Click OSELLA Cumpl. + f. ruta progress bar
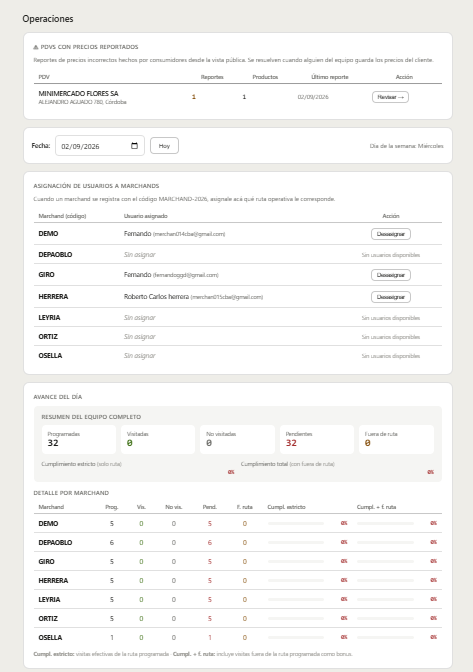 (385, 637)
